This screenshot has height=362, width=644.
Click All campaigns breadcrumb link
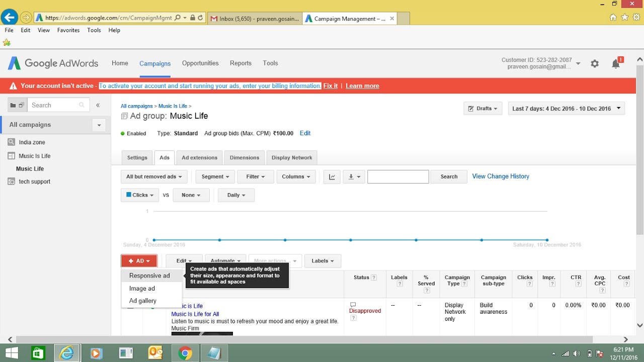(137, 106)
